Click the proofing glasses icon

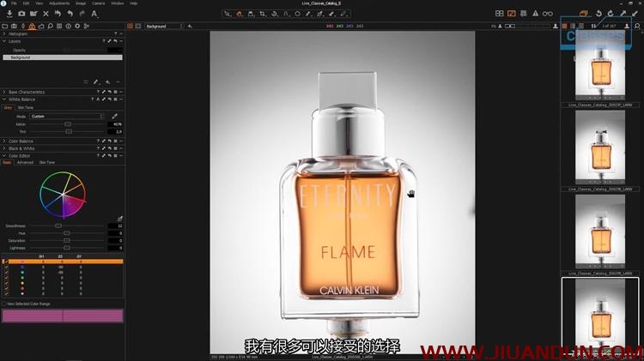548,14
